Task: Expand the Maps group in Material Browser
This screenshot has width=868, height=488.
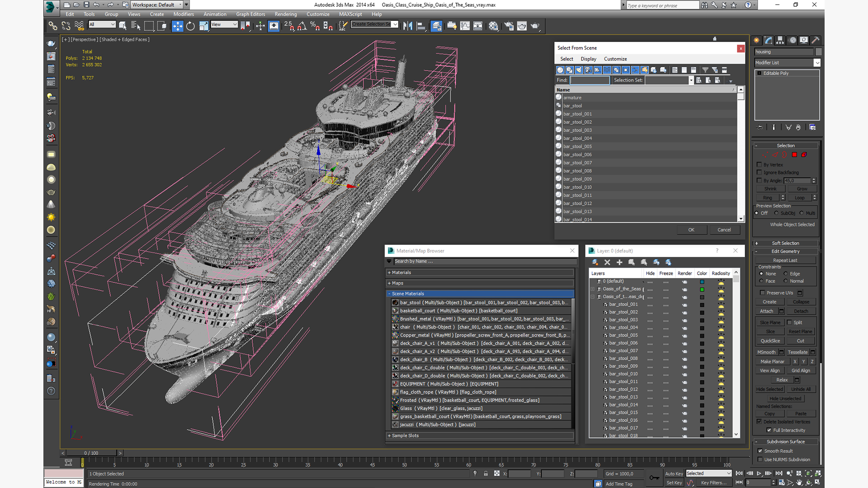Action: (480, 283)
